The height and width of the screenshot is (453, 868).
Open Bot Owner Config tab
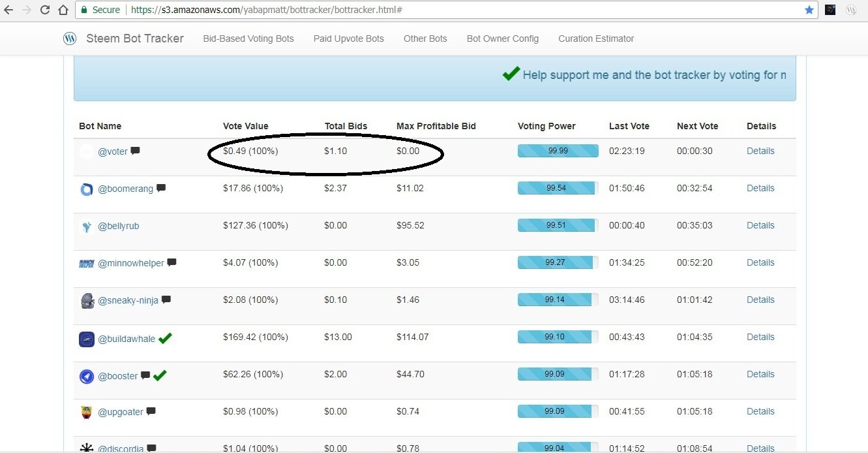503,39
